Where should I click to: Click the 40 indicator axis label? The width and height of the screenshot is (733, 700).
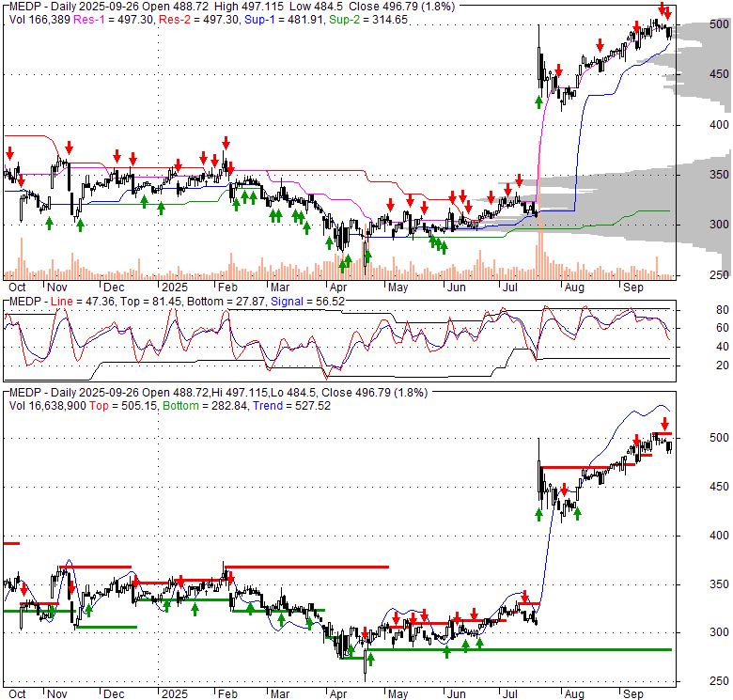pos(723,347)
